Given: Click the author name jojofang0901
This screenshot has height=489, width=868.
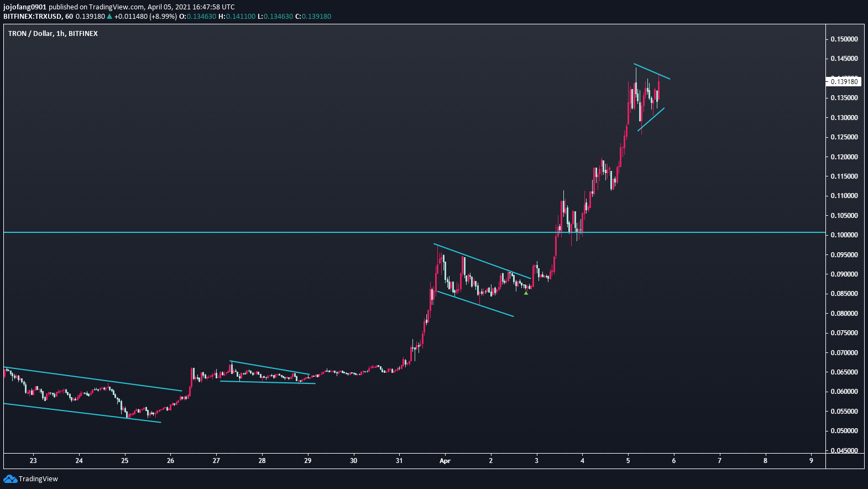Looking at the screenshot, I should click(25, 7).
